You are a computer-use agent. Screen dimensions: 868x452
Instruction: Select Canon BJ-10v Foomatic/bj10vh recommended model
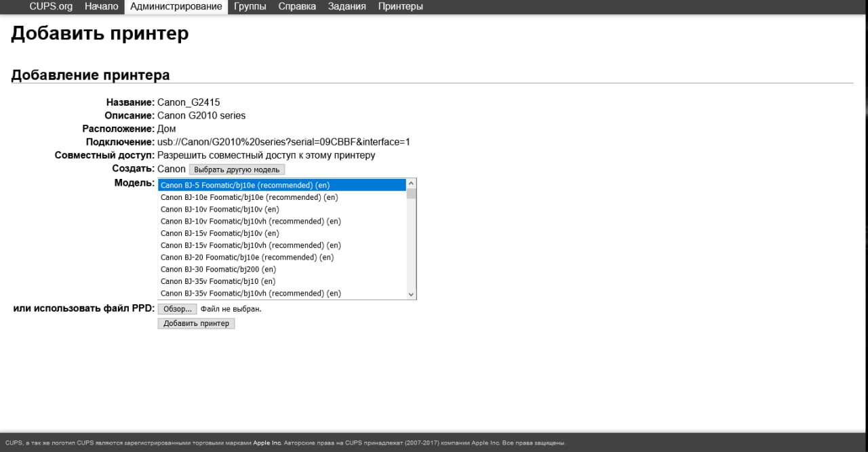click(281, 221)
